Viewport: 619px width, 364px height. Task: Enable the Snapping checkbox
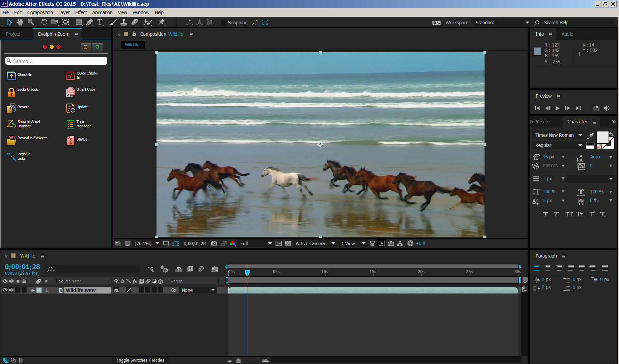point(223,23)
